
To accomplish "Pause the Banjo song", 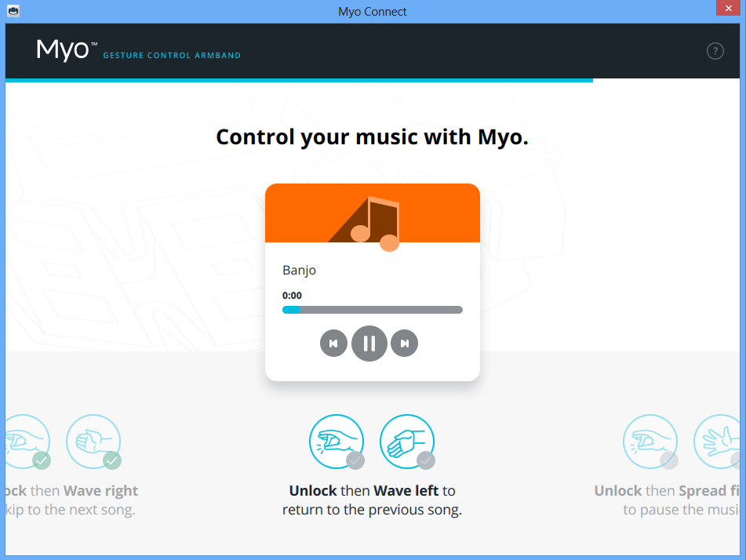I will point(369,344).
